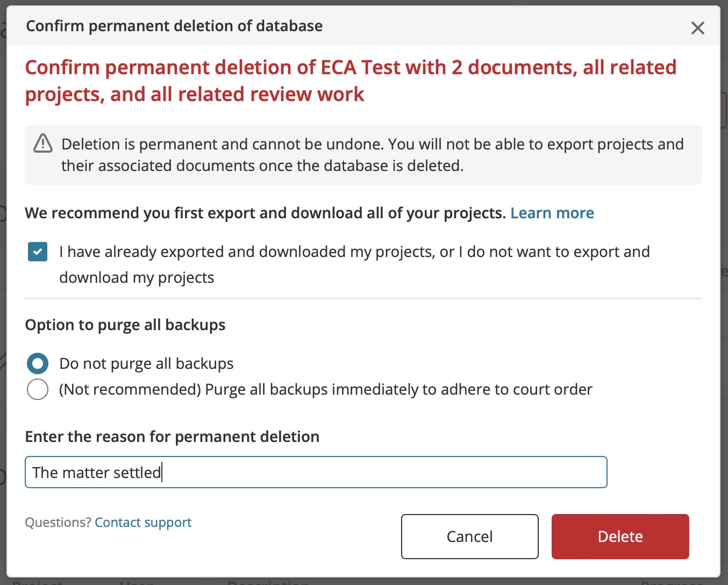Click the reason for permanent deletion field

[316, 472]
